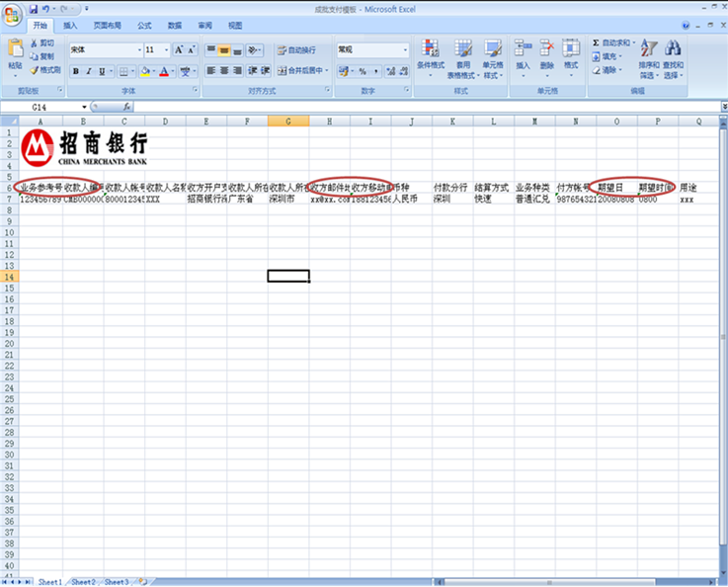Open the font name dropdown (宋体)

[138, 49]
